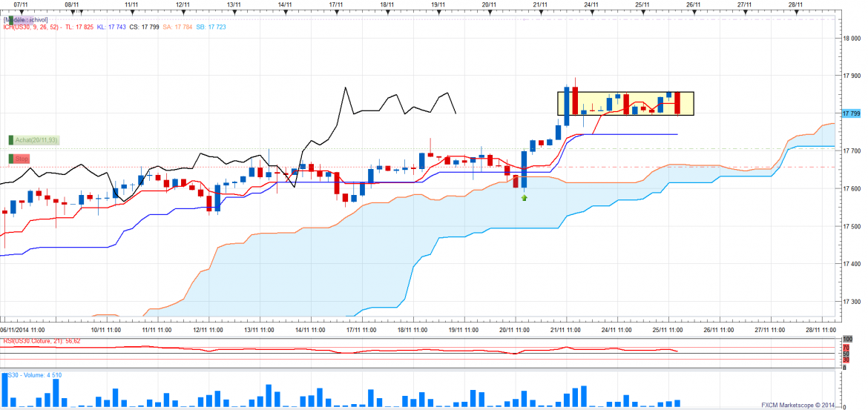
Task: Click the 17 400 price axis label
Action: point(852,264)
